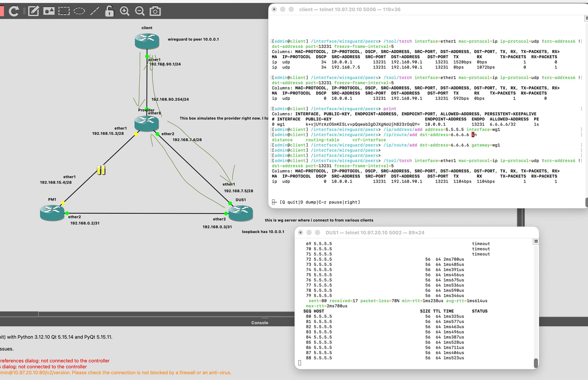Select the draw rectangle tool
588x380 pixels.
(64, 11)
